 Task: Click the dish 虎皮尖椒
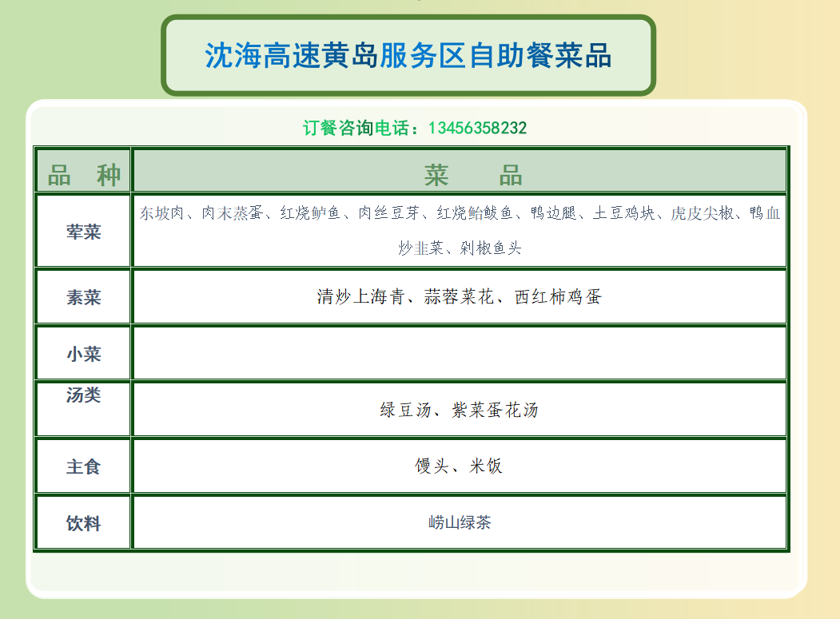click(x=702, y=213)
